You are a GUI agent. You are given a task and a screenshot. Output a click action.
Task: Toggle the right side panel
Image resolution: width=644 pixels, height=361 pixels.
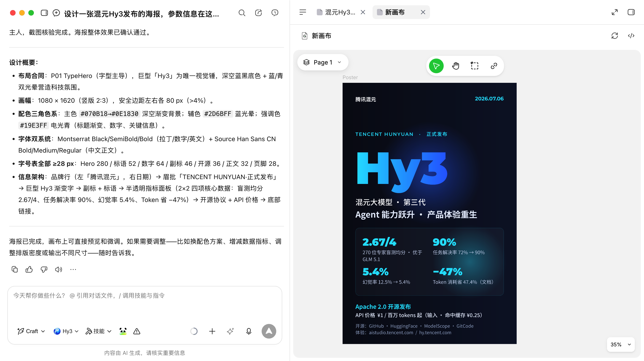click(x=631, y=12)
